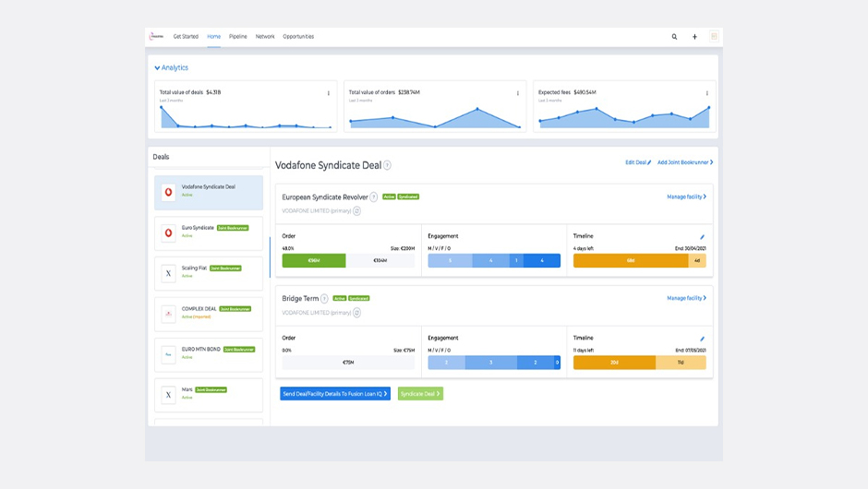Select COMPLEX DEAL in deals list
The height and width of the screenshot is (489, 868).
click(x=209, y=314)
